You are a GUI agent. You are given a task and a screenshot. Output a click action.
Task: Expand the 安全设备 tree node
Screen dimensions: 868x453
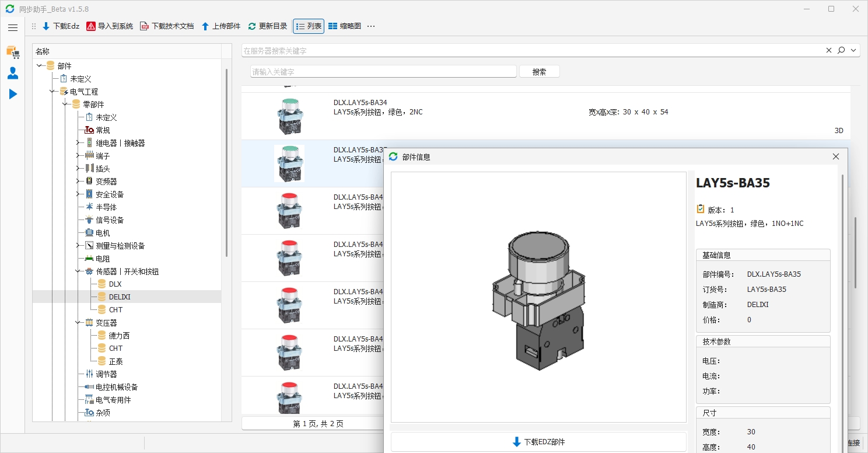78,194
